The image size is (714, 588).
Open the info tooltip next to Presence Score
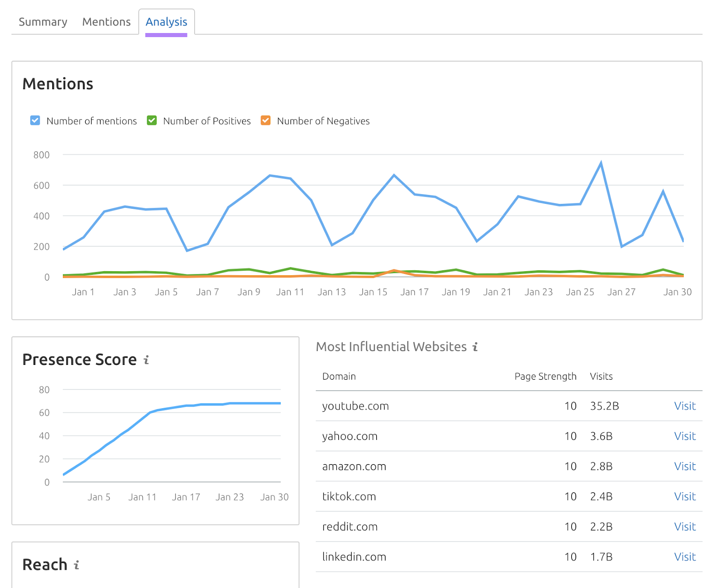pyautogui.click(x=145, y=360)
